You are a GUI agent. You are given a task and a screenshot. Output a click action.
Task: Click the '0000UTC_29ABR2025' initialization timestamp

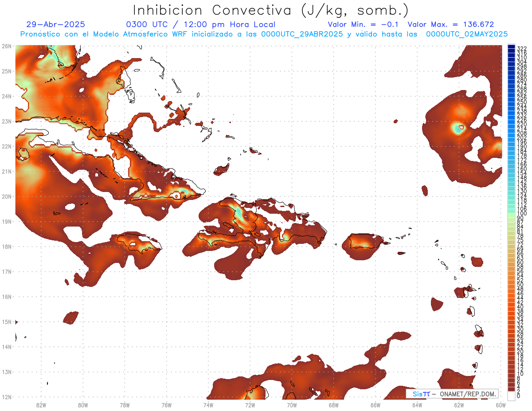coord(301,34)
